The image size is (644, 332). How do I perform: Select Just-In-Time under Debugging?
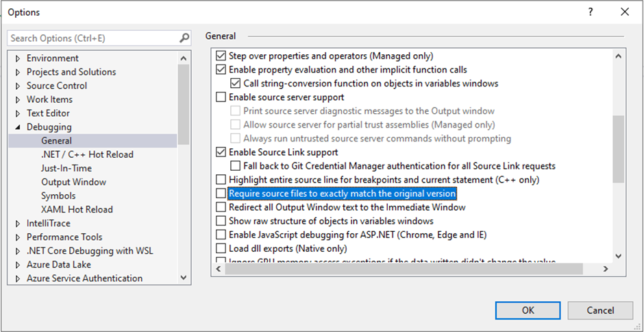click(66, 168)
